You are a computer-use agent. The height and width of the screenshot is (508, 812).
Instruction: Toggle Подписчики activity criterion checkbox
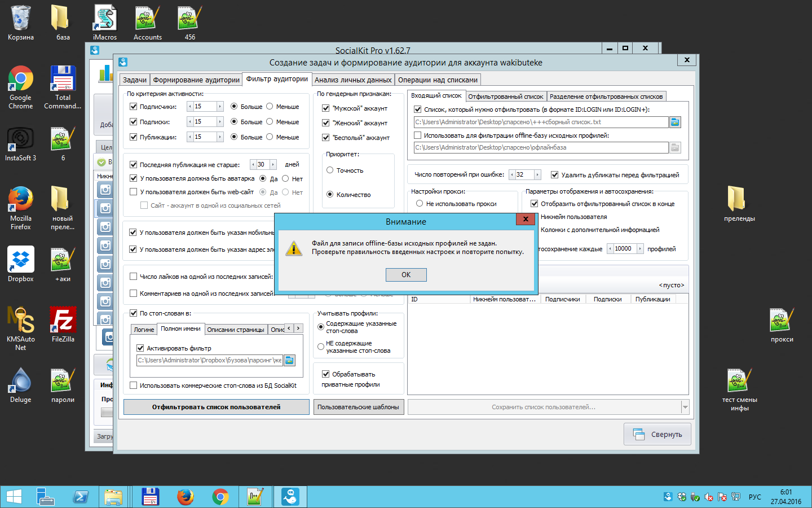[134, 107]
